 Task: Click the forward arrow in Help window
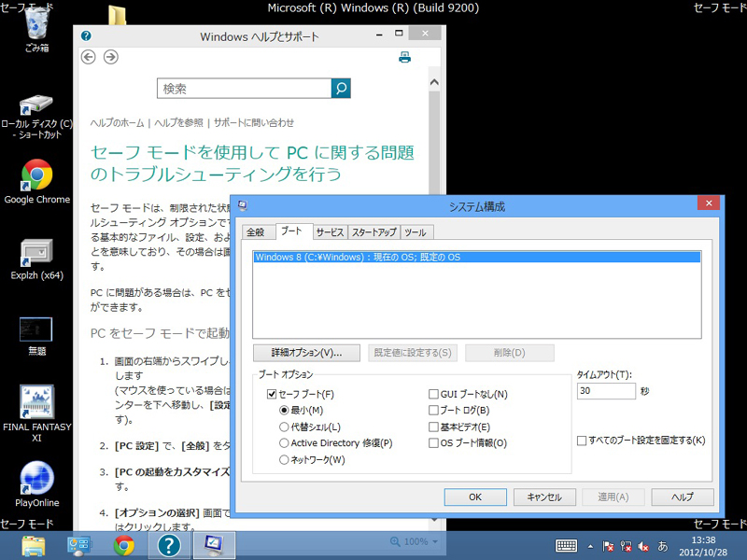(111, 57)
